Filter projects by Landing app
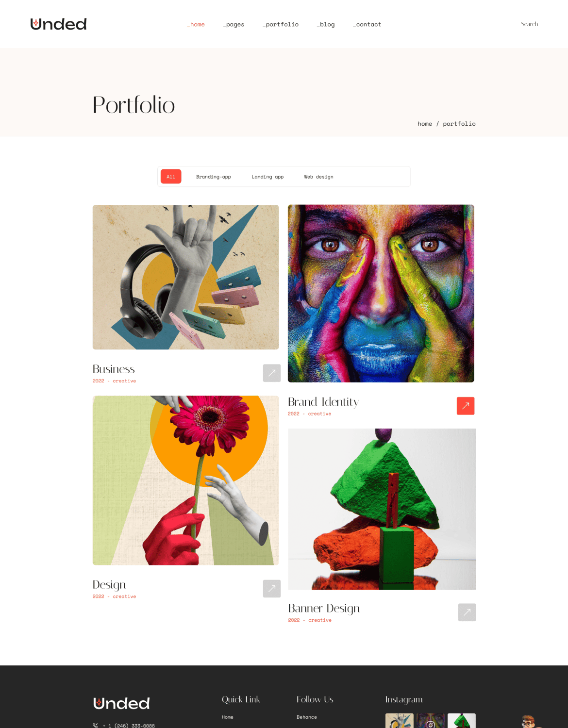 click(267, 177)
